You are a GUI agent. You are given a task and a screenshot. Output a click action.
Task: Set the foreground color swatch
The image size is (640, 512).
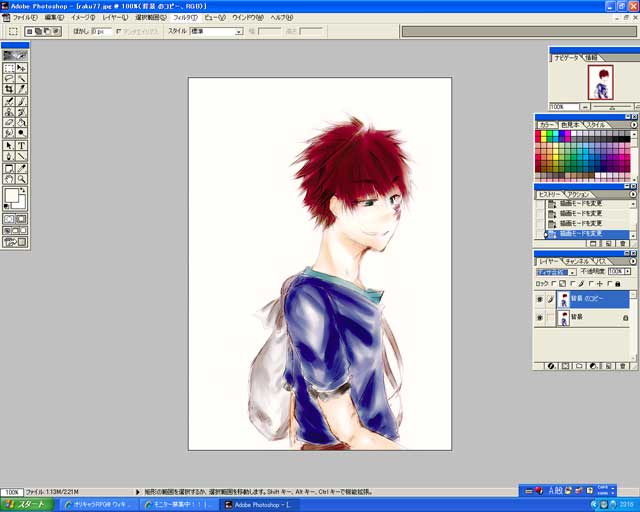point(11,195)
